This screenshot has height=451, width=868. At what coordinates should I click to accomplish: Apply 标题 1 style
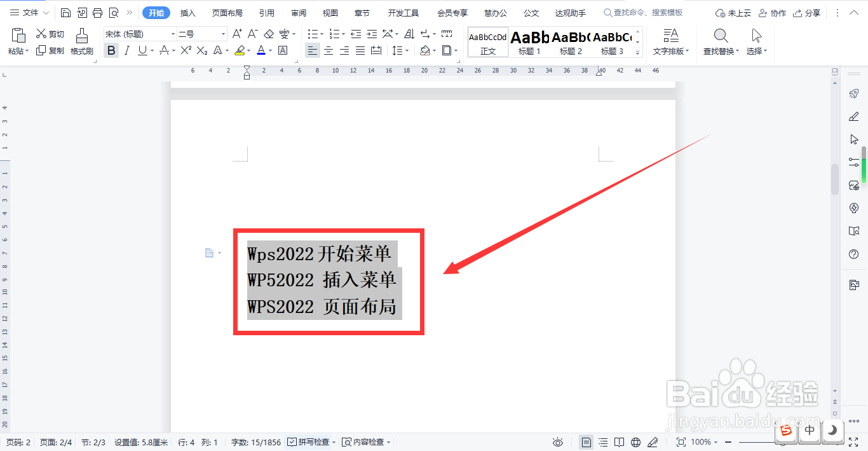tap(529, 42)
